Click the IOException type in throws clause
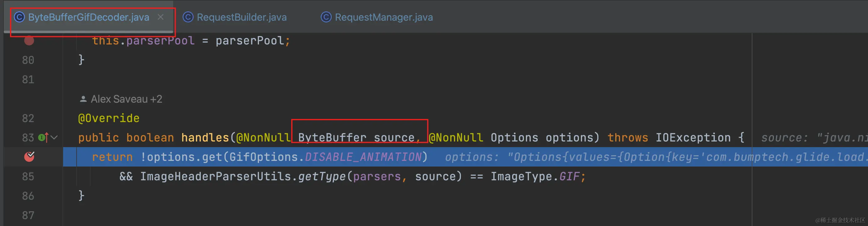The width and height of the screenshot is (868, 226). 693,138
